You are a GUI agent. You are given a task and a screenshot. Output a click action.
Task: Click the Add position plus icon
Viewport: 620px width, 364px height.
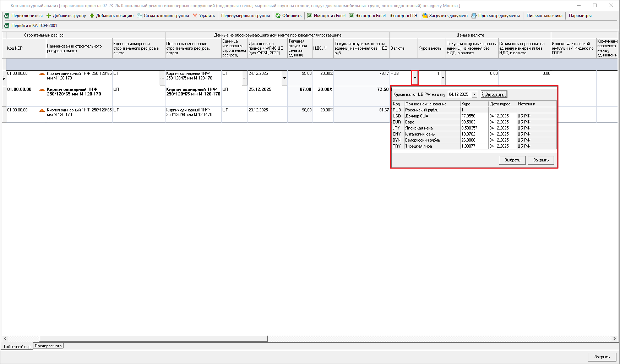click(92, 16)
